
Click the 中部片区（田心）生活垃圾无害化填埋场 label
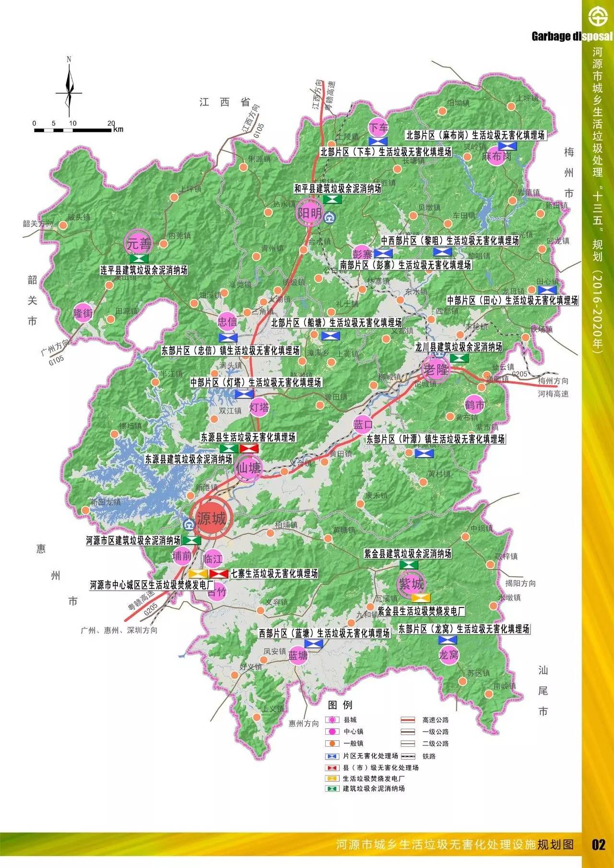(x=512, y=300)
